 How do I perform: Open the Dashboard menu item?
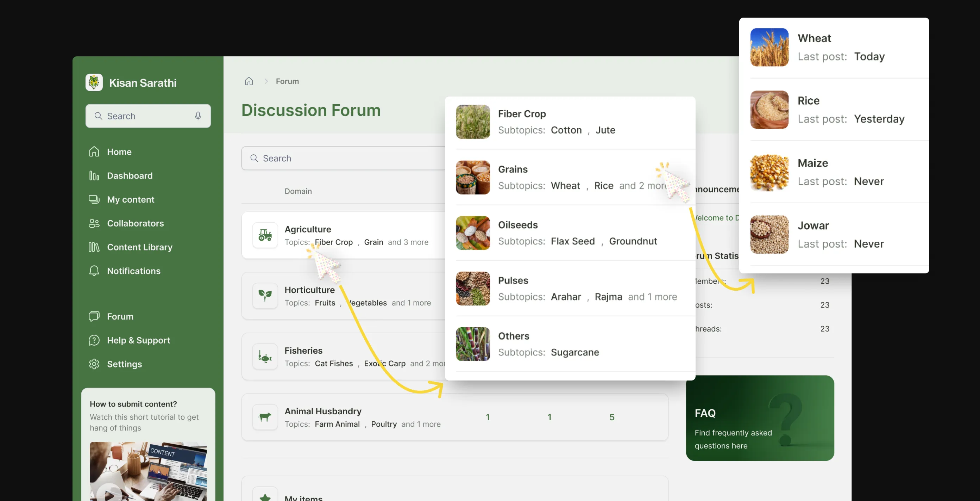pos(129,175)
